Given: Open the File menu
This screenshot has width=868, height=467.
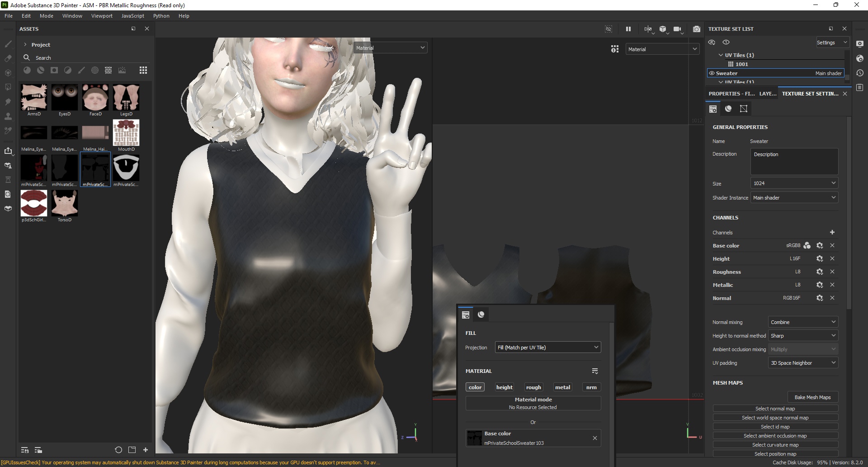Looking at the screenshot, I should (9, 16).
